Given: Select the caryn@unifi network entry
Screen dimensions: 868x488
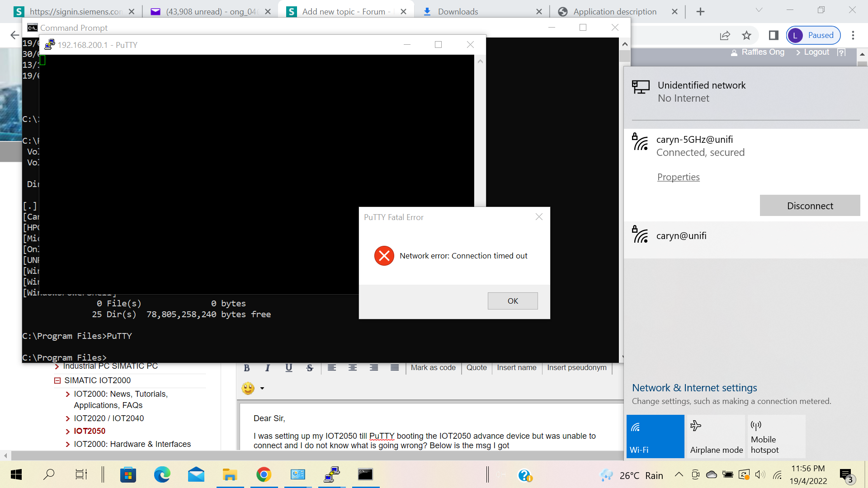Looking at the screenshot, I should tap(681, 236).
